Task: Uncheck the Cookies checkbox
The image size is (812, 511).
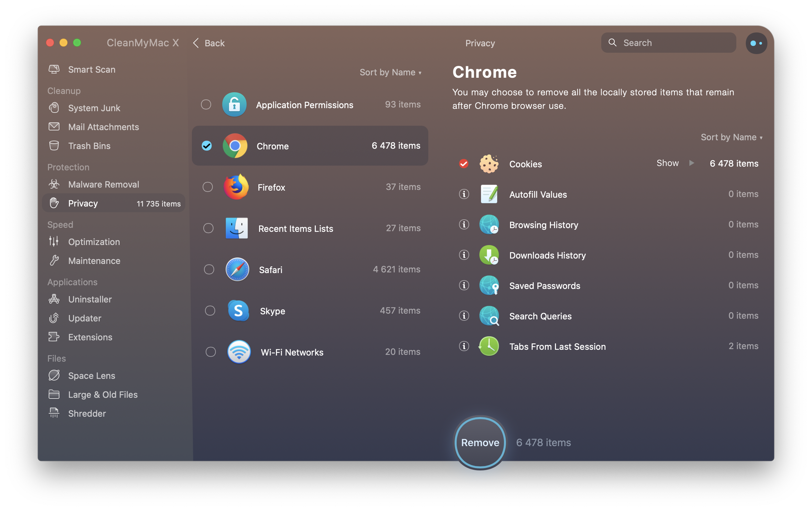Action: (x=464, y=164)
